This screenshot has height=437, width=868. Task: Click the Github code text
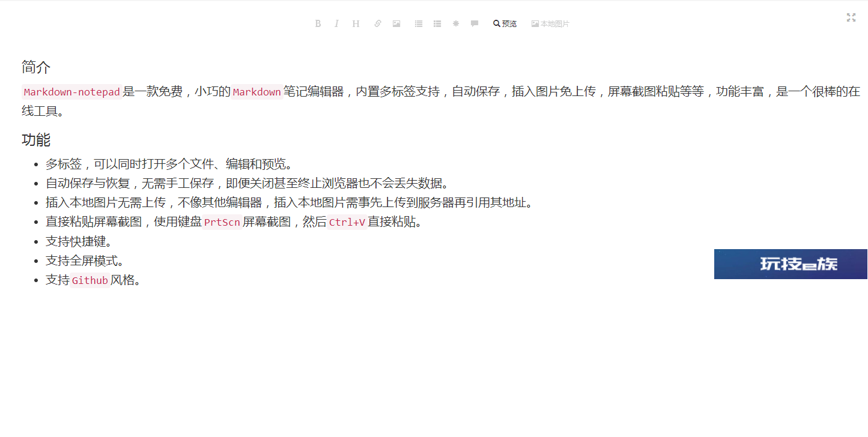(90, 280)
